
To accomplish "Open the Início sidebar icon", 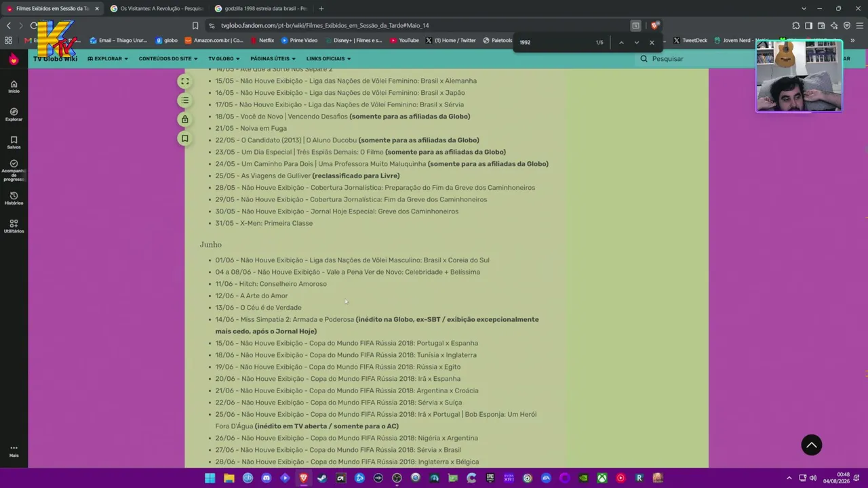I will [14, 86].
